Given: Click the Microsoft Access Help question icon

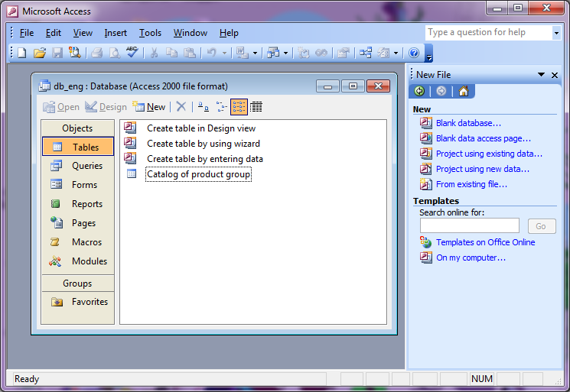Looking at the screenshot, I should tap(414, 53).
